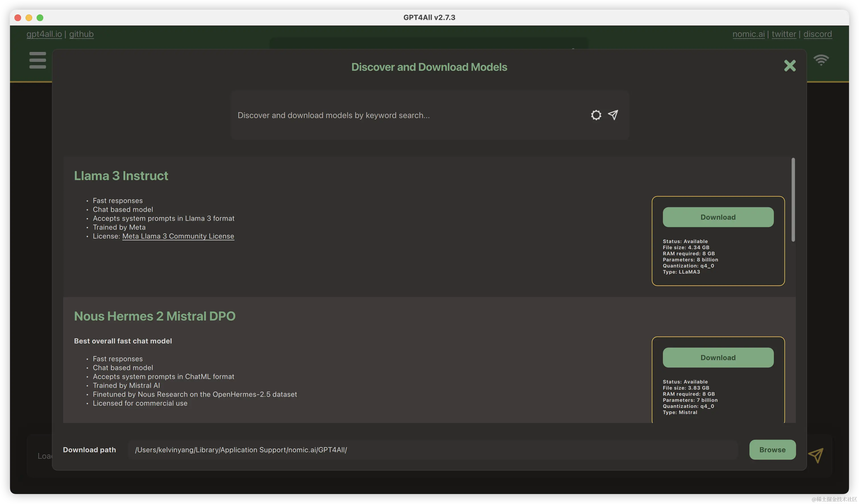Click the 'Download path' label
Image resolution: width=859 pixels, height=504 pixels.
pos(89,450)
